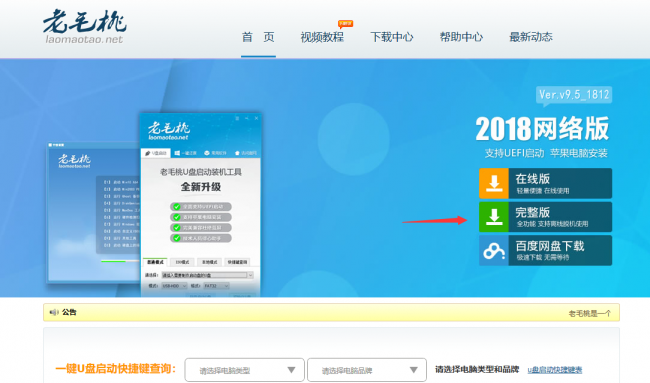The image size is (650, 383).
Task: Click the 请选择电脑类型和品牌 hint text
Action: tap(477, 369)
